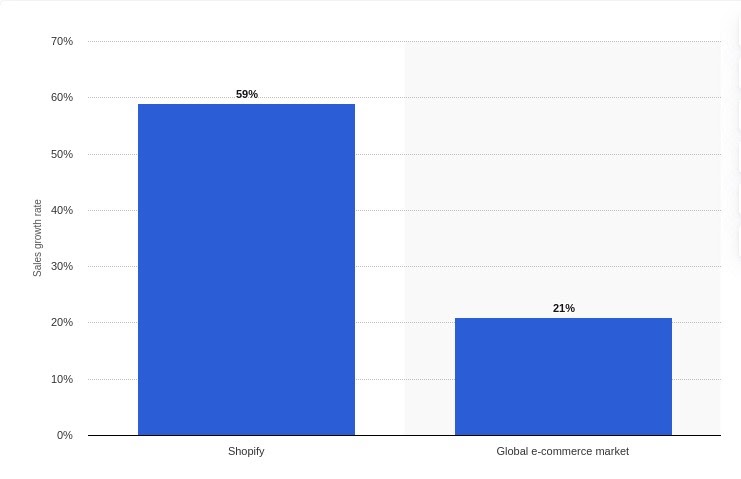The height and width of the screenshot is (479, 741).
Task: Click the 0% y-axis tick label
Action: [65, 435]
